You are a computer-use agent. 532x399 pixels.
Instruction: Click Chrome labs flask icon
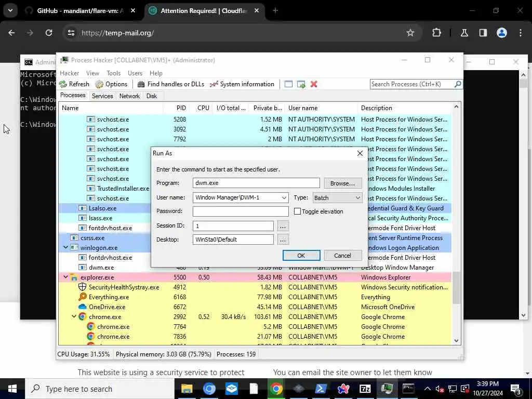(464, 33)
